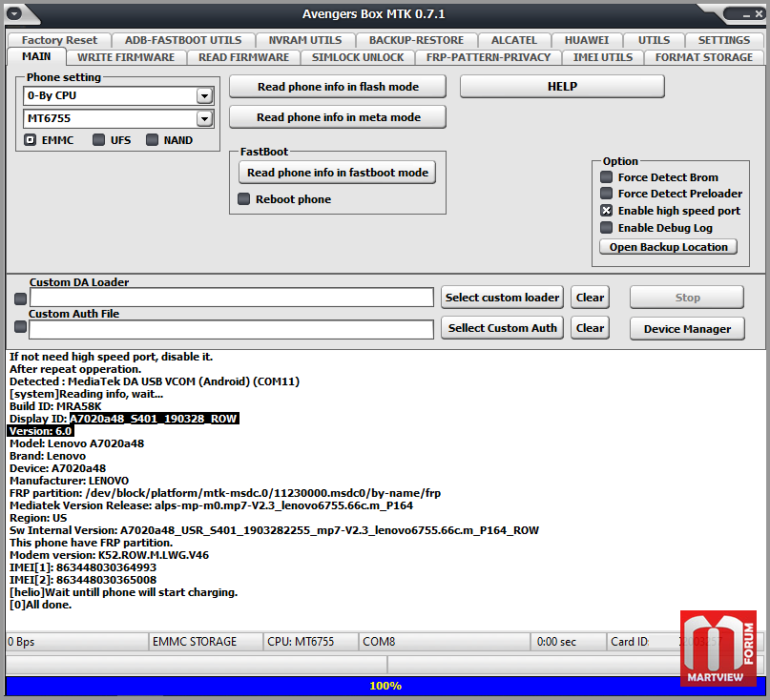Open Device Manager button
770x700 pixels.
687,329
